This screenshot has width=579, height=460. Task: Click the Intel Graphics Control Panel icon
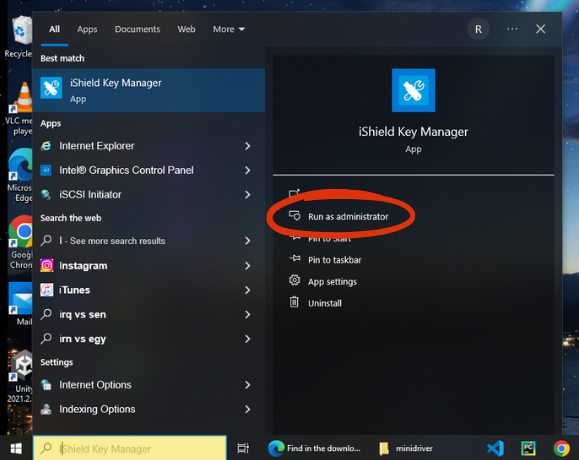coord(46,170)
